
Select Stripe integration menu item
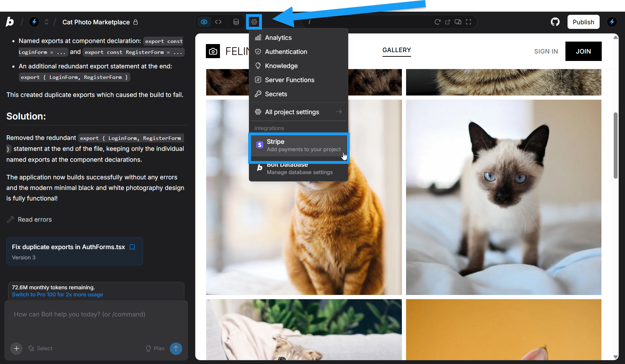299,145
